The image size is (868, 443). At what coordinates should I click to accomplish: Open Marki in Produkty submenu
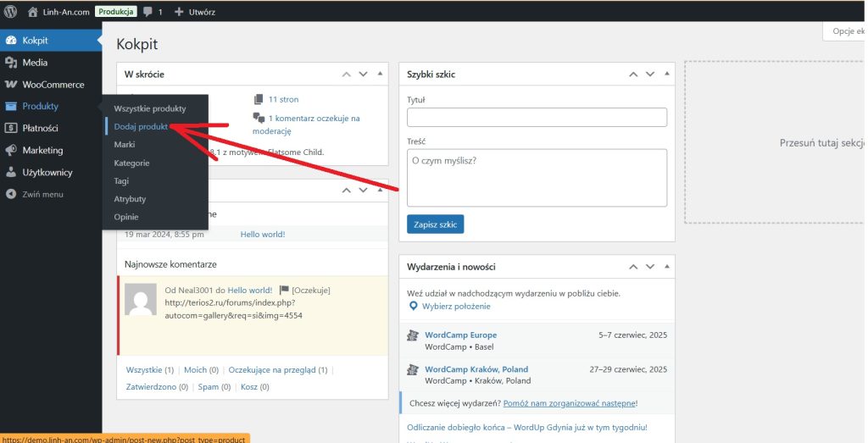pos(125,144)
